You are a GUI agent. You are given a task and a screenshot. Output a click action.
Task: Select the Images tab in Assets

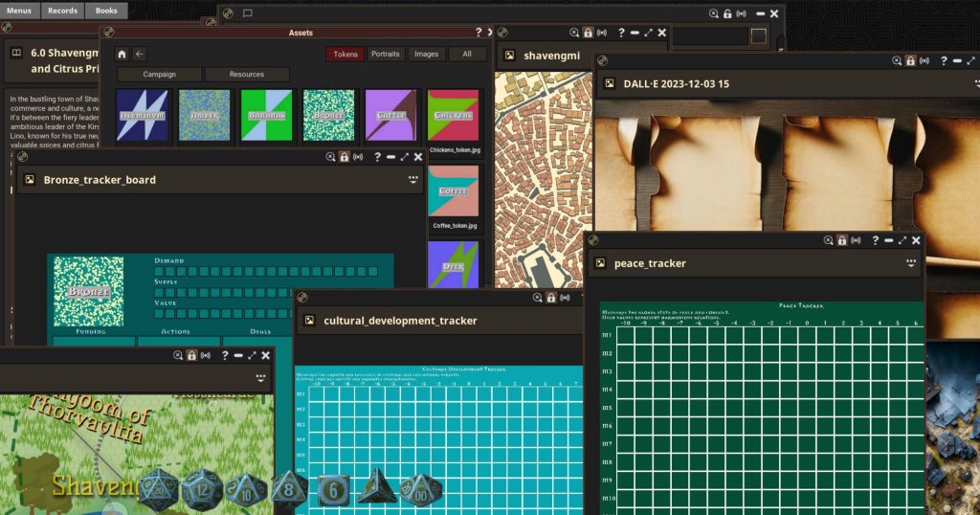(x=427, y=55)
